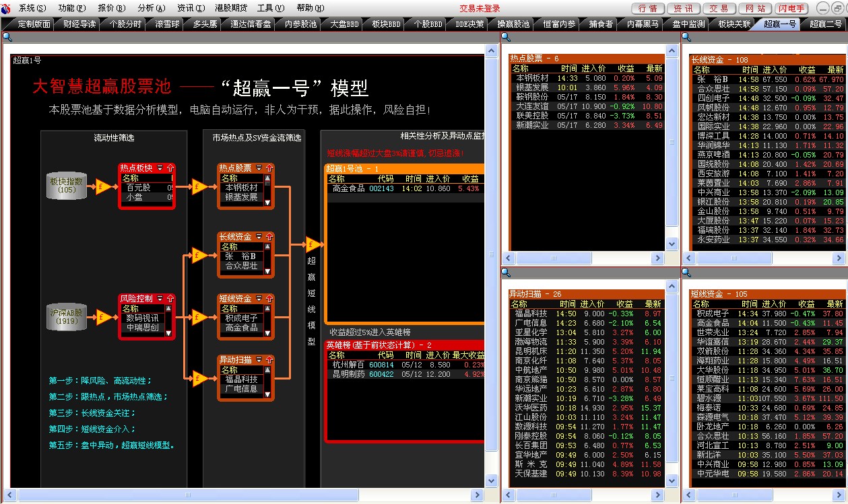Open the dropdown triangle on the 热点股票 box
Image resolution: width=848 pixels, height=504 pixels.
[x=259, y=168]
